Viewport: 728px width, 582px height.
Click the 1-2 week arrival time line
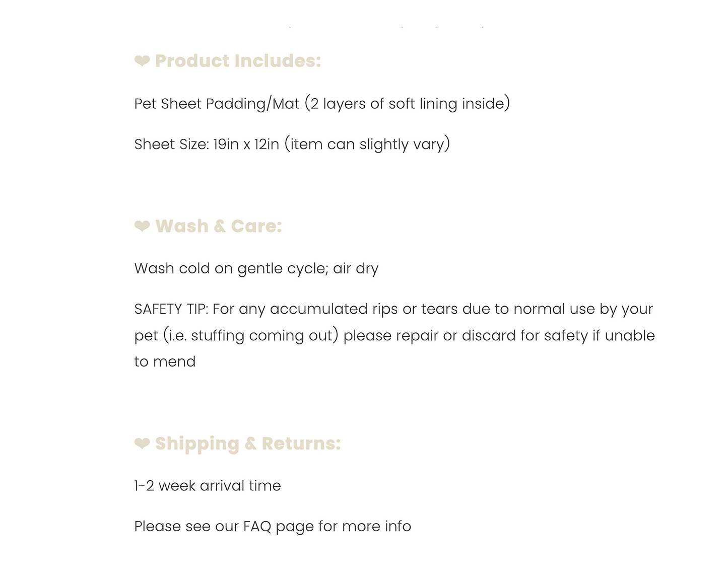tap(208, 486)
